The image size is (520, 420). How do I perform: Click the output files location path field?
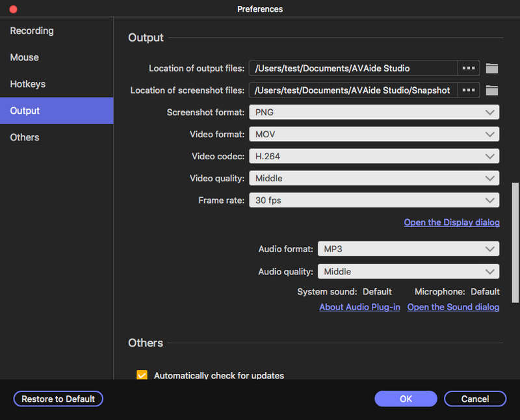click(353, 68)
